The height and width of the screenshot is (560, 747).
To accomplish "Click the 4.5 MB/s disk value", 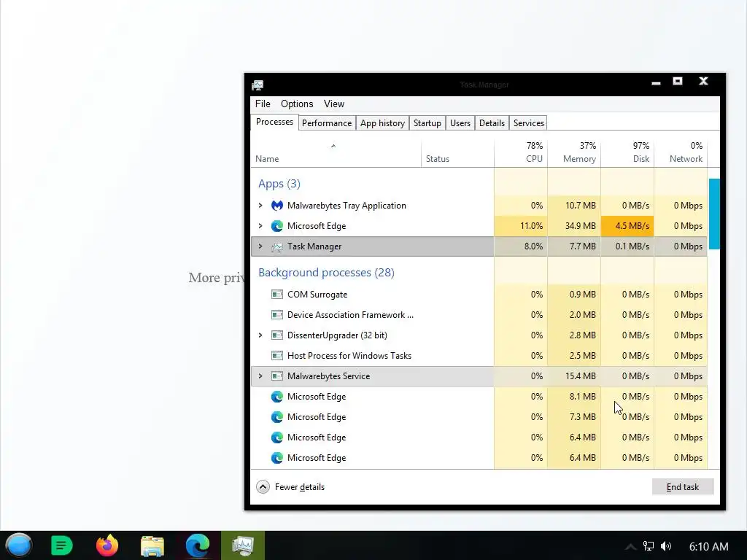I will tap(632, 226).
